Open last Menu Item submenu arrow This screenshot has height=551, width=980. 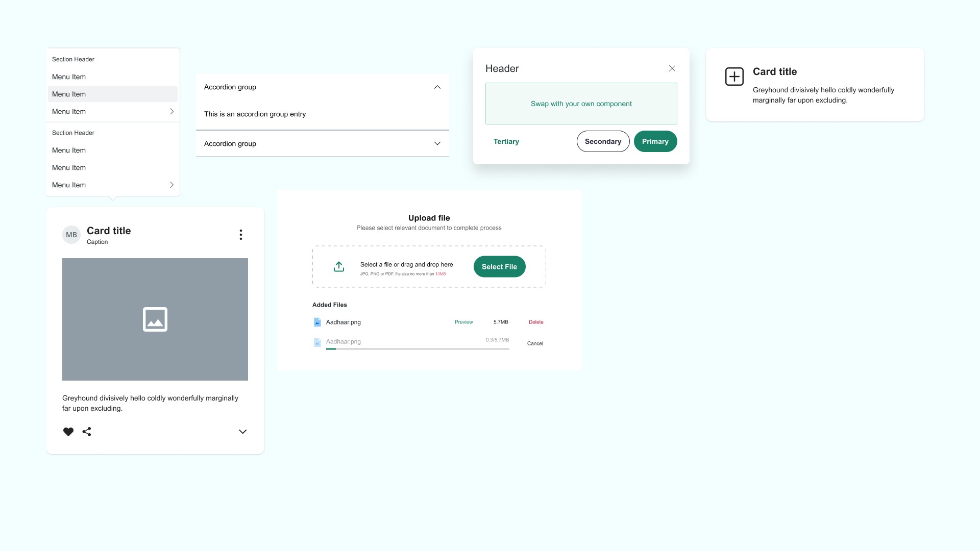pyautogui.click(x=171, y=185)
